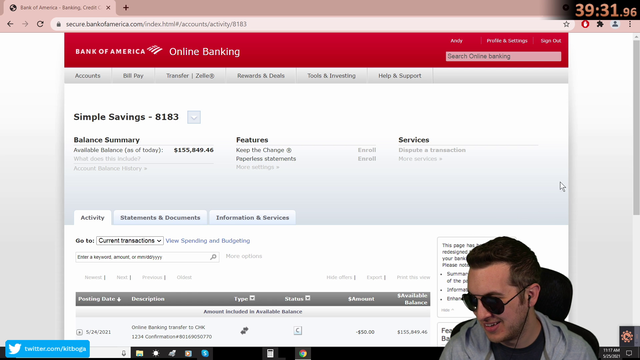
Task: Open the blue Skype-like icon on the taskbar
Action: point(205,353)
